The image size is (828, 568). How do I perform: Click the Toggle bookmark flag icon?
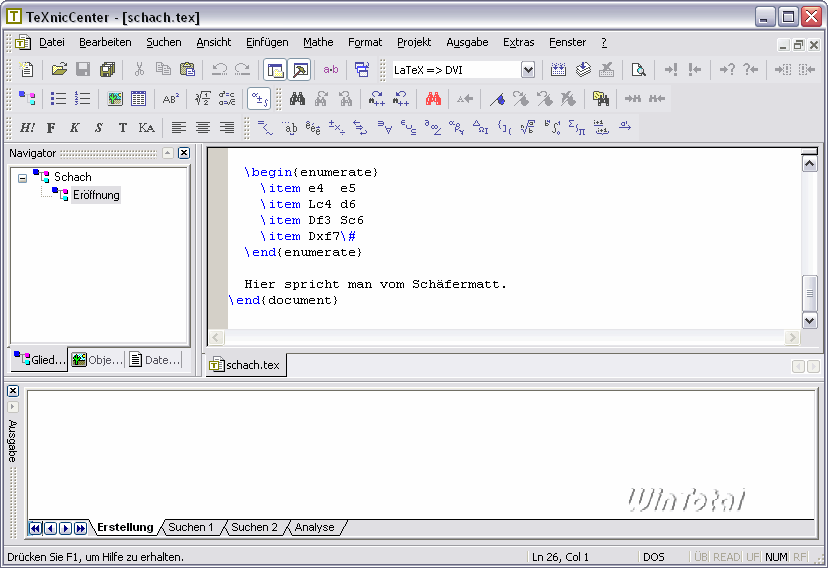coord(497,99)
